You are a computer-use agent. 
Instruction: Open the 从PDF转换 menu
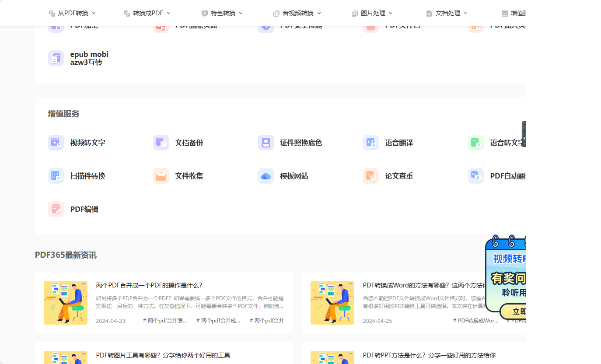(x=73, y=13)
